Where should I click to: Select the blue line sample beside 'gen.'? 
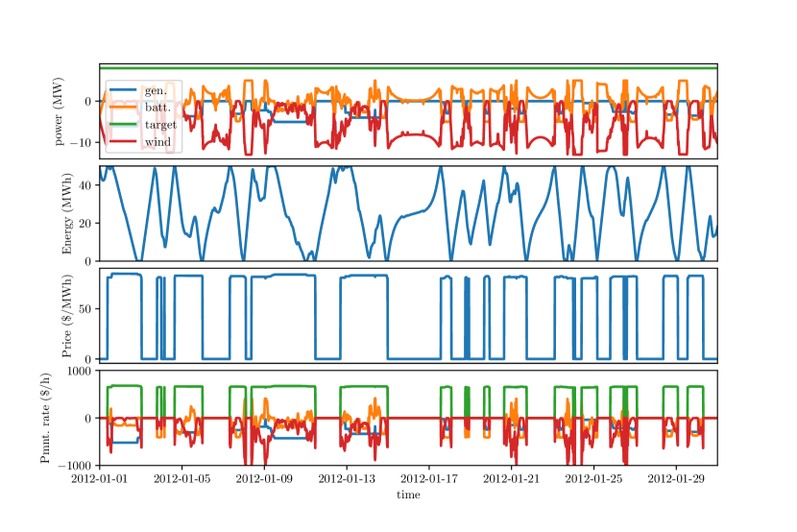point(124,90)
